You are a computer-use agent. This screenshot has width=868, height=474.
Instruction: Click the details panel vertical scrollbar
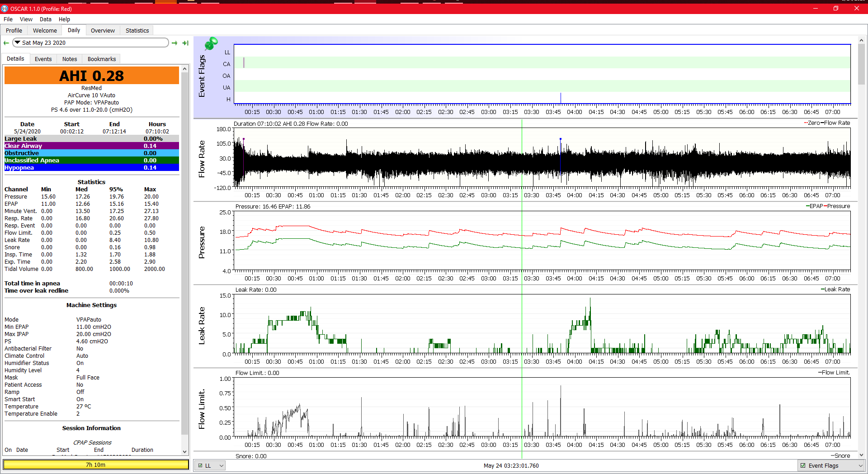[x=184, y=253]
